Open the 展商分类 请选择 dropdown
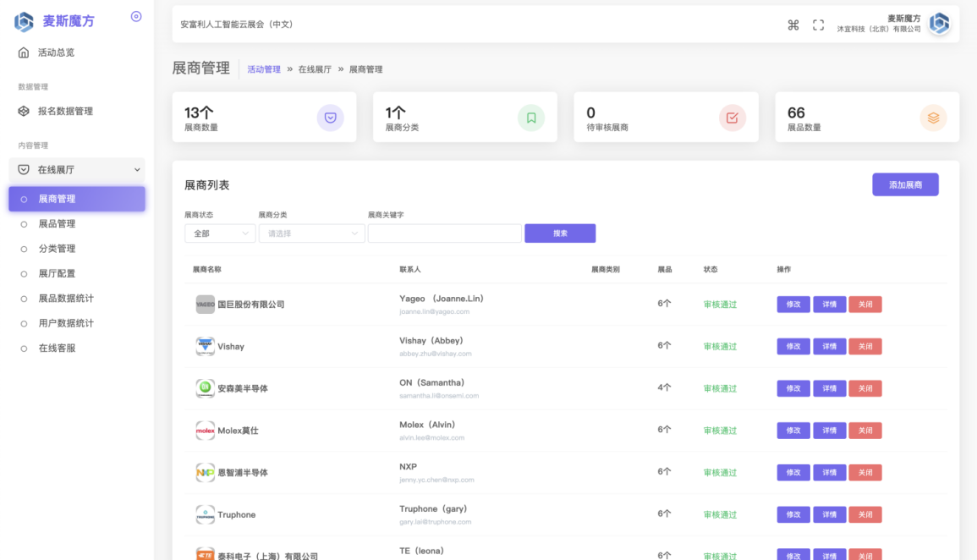 pos(311,233)
